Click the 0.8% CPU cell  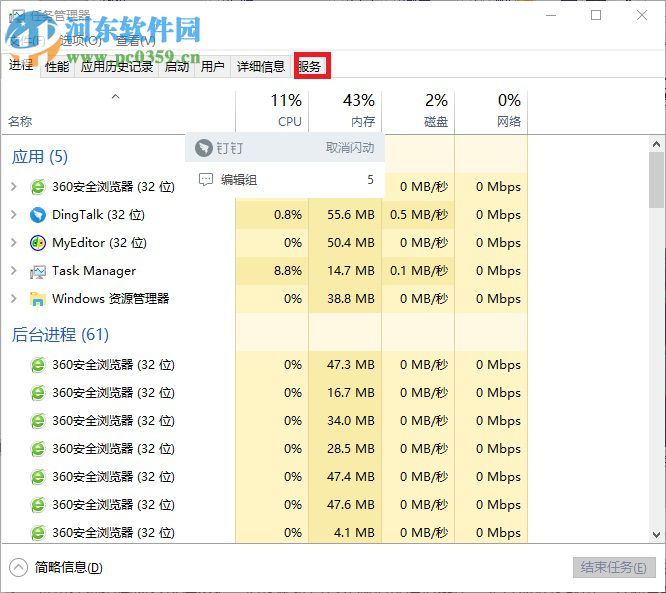click(x=272, y=215)
